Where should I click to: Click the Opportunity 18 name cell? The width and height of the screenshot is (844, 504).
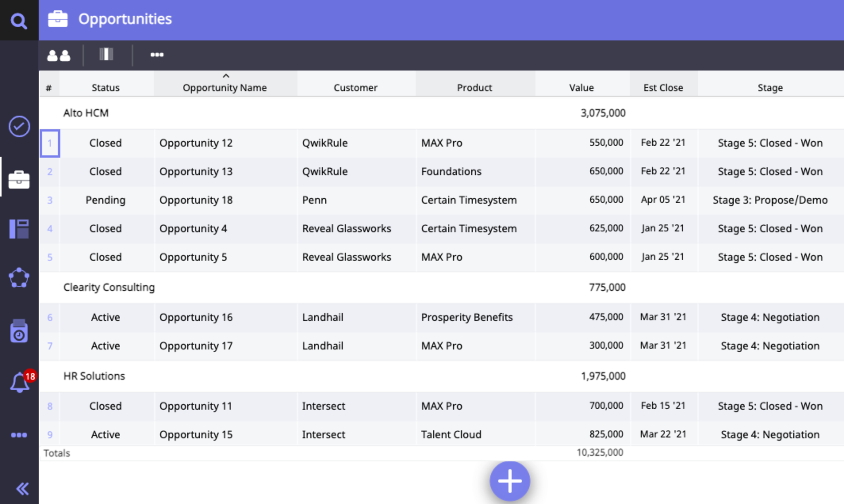196,200
